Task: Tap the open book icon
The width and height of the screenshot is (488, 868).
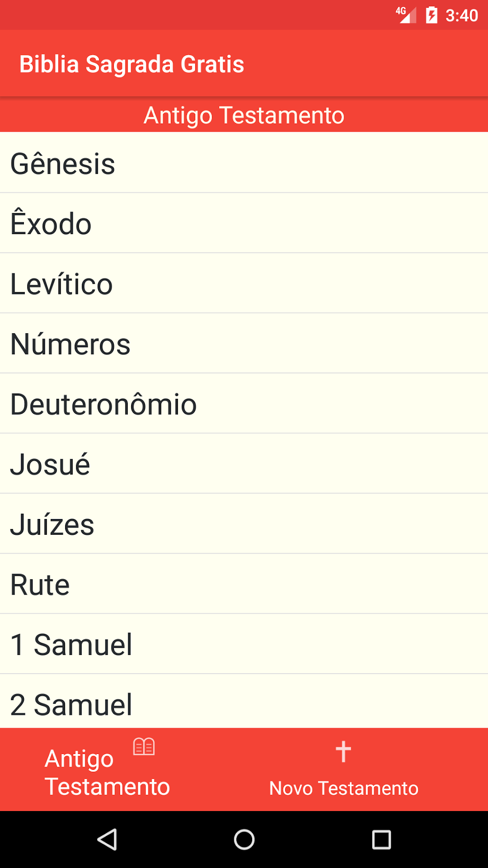Action: tap(144, 746)
